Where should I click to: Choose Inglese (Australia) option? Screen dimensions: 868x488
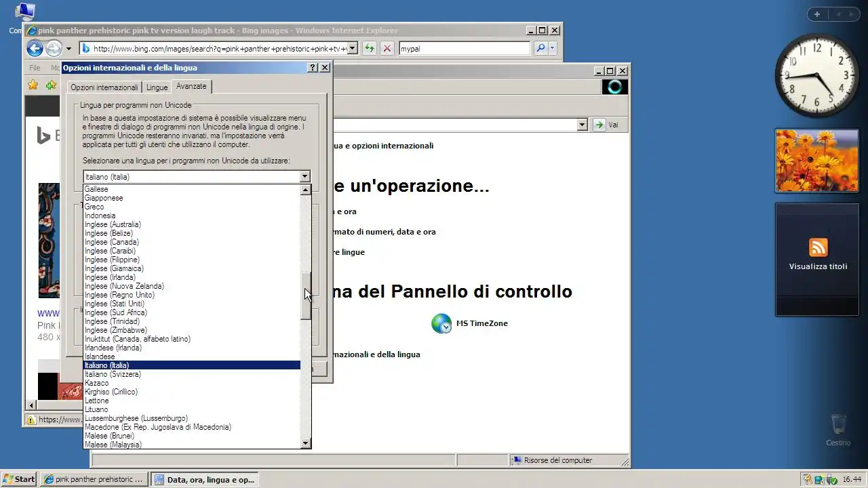tap(192, 224)
